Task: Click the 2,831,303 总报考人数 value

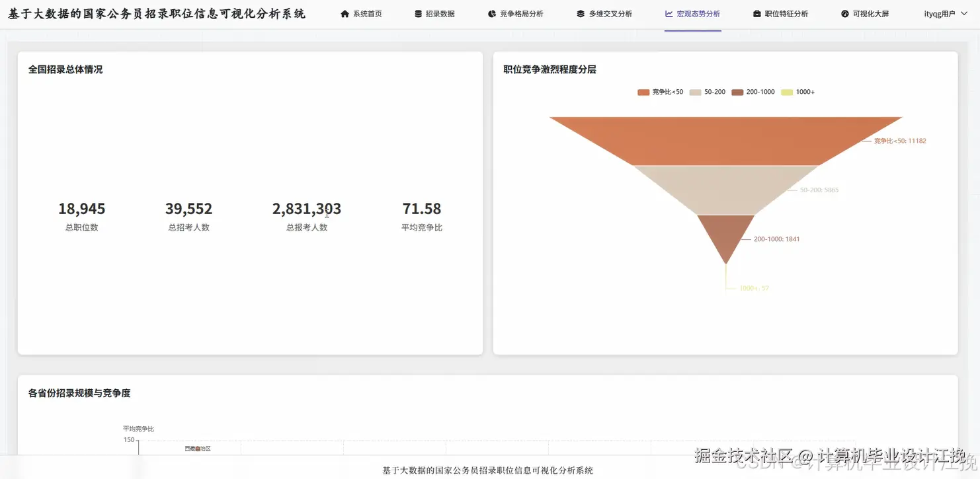Action: click(307, 209)
